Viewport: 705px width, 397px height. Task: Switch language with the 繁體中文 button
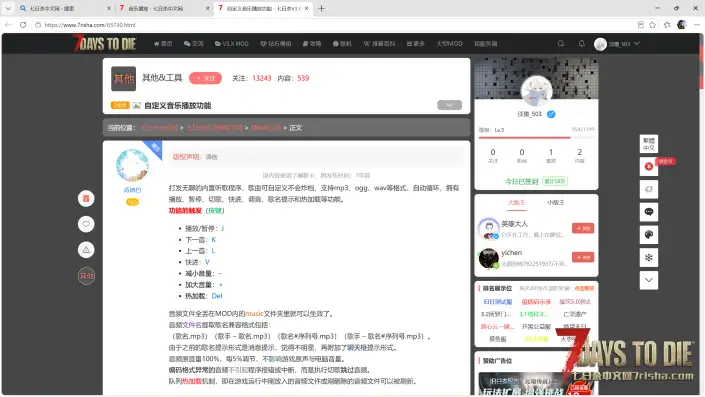click(x=648, y=144)
